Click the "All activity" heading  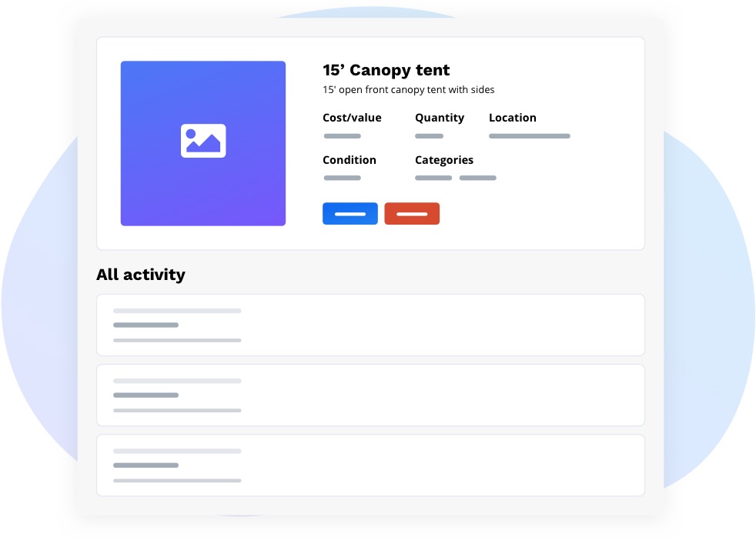(141, 275)
